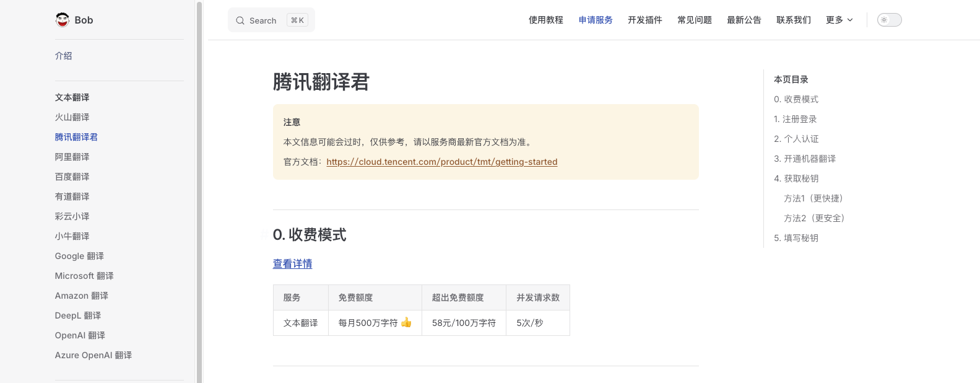The height and width of the screenshot is (383, 980).
Task: Open the 申请服务 nav item
Action: [x=596, y=20]
